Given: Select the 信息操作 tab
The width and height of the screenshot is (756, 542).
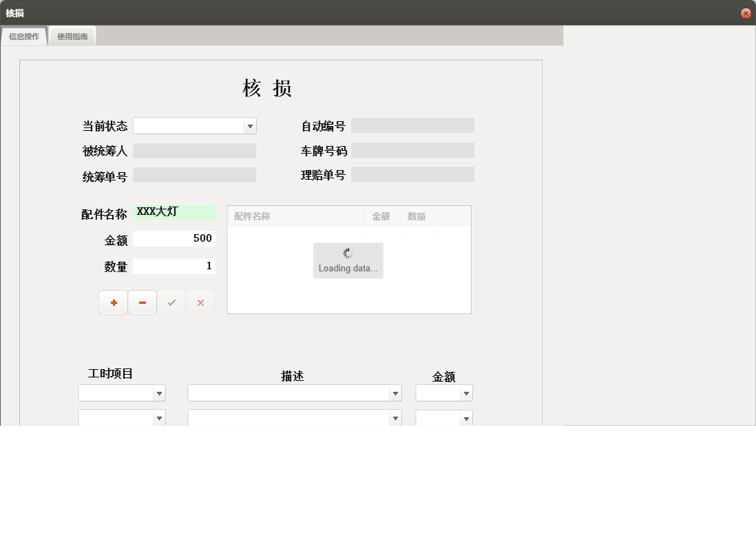Looking at the screenshot, I should point(23,36).
